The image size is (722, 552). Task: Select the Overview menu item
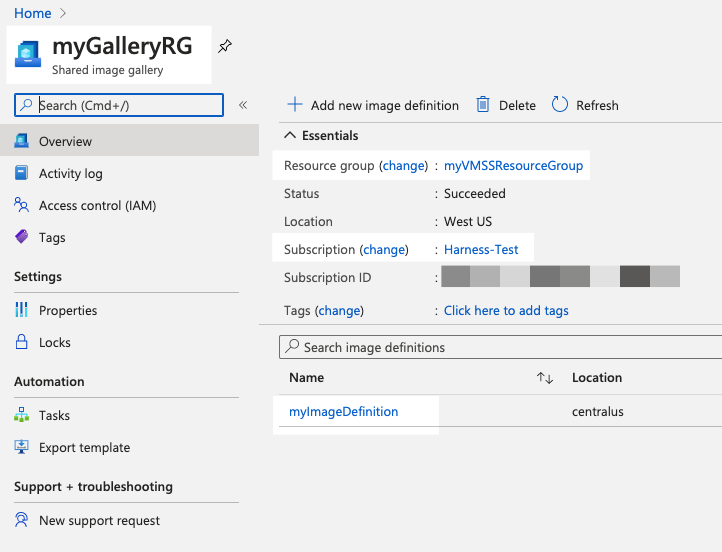coord(129,140)
